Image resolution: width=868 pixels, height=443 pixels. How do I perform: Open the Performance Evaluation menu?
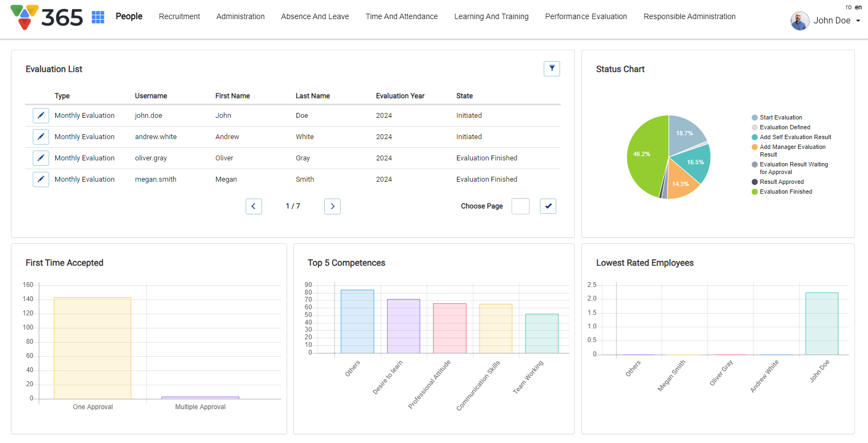(586, 17)
